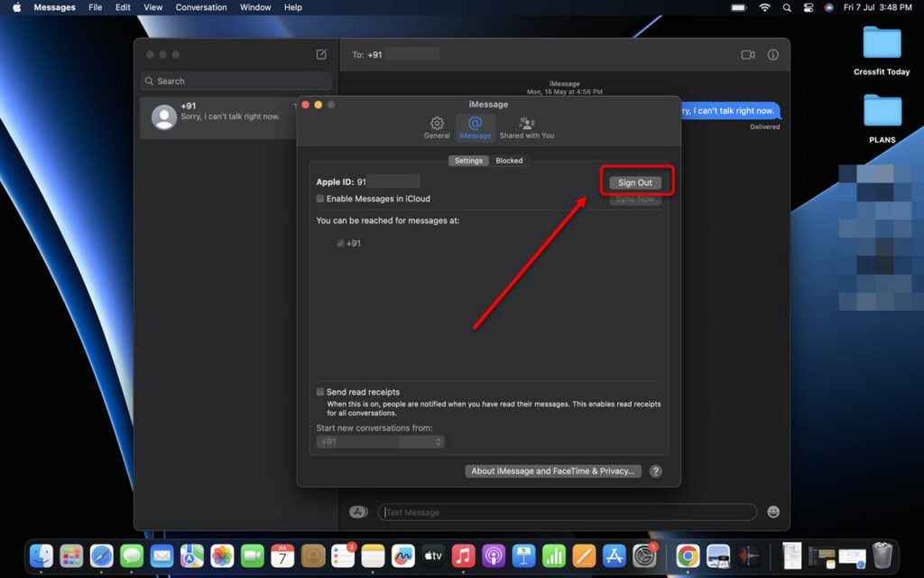Open Mail from the dock
The height and width of the screenshot is (578, 924).
[162, 555]
